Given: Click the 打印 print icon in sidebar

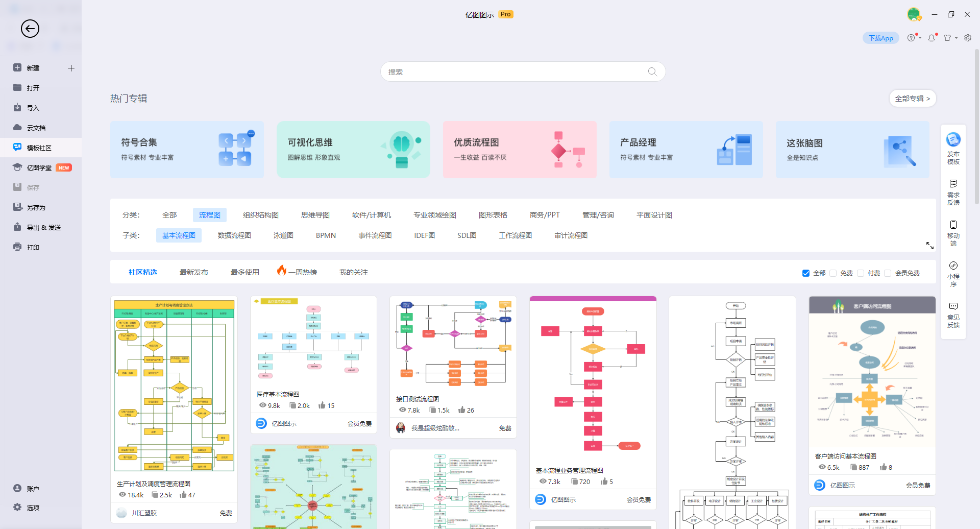Looking at the screenshot, I should coord(33,247).
